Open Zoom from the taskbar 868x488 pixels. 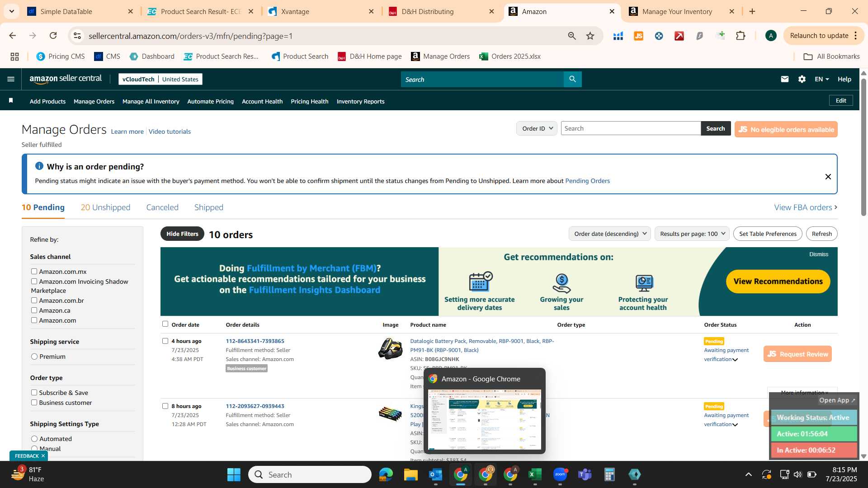560,474
